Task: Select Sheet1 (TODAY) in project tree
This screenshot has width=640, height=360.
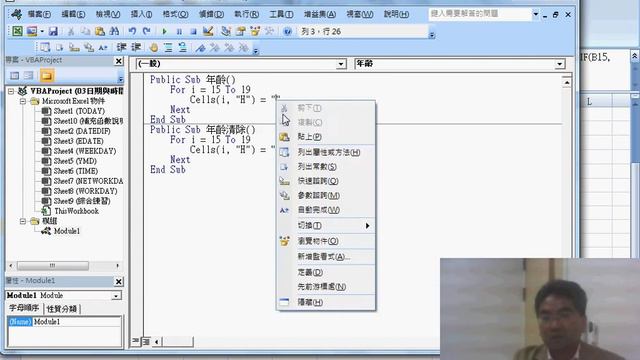Action: tap(79, 111)
